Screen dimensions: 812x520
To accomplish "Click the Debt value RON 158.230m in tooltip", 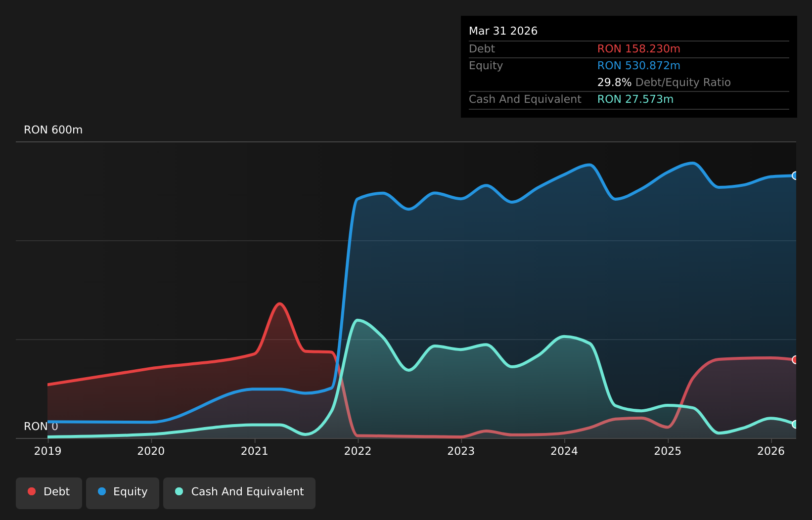I will pyautogui.click(x=639, y=49).
